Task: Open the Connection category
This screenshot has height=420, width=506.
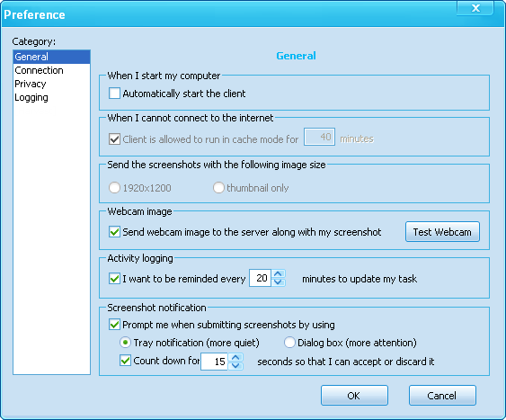Action: coord(51,70)
